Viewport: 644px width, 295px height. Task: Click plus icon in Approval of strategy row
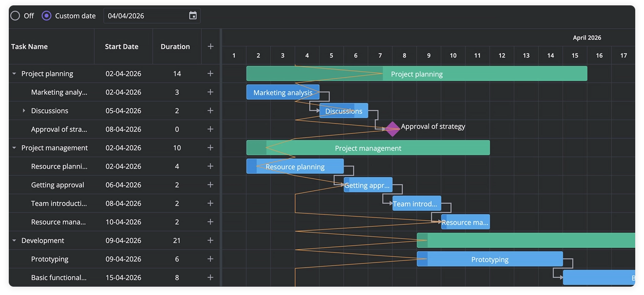pyautogui.click(x=210, y=129)
